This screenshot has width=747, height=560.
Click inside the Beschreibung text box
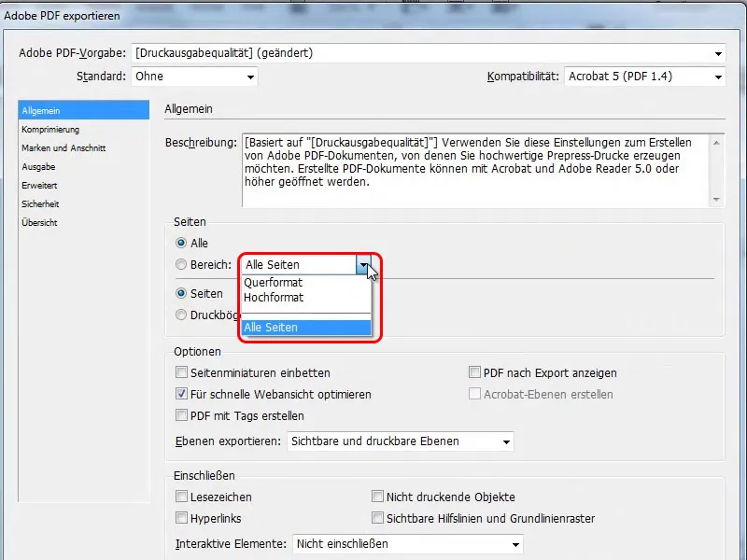pyautogui.click(x=475, y=170)
